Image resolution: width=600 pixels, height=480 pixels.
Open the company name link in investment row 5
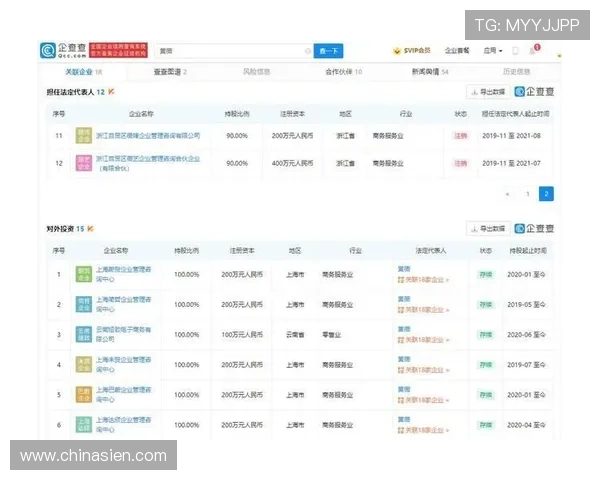pos(124,395)
